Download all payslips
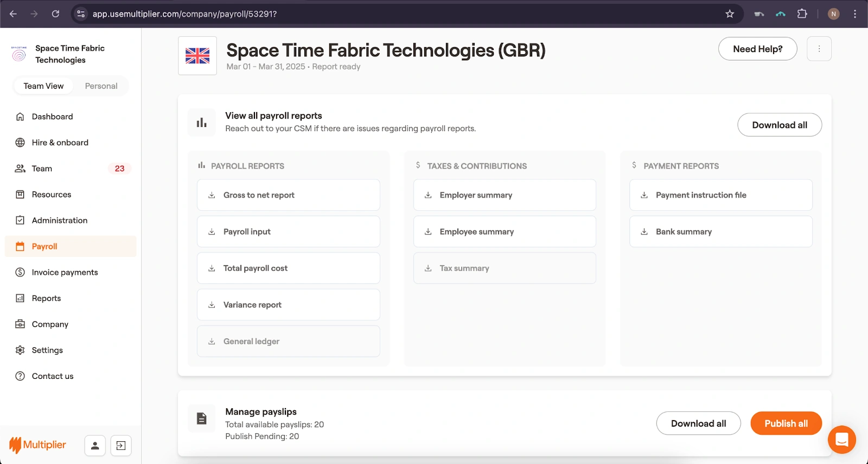The image size is (868, 464). click(698, 423)
